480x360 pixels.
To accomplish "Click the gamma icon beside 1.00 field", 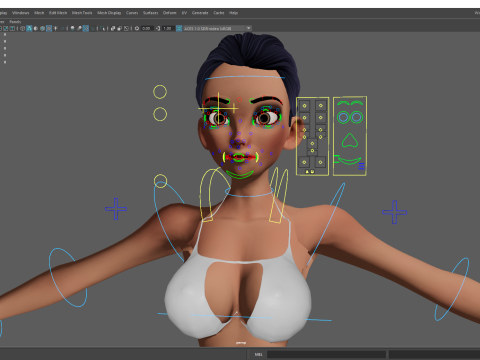I will [x=158, y=28].
